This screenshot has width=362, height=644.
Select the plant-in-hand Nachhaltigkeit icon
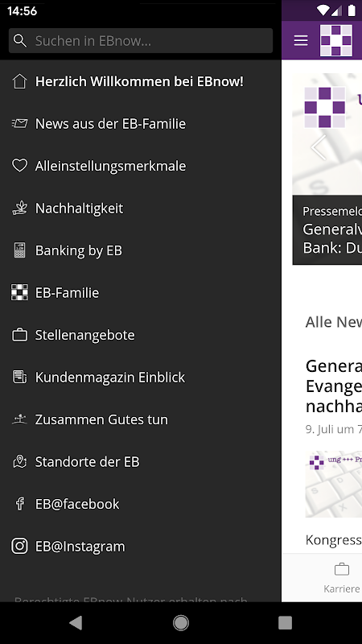click(x=19, y=208)
